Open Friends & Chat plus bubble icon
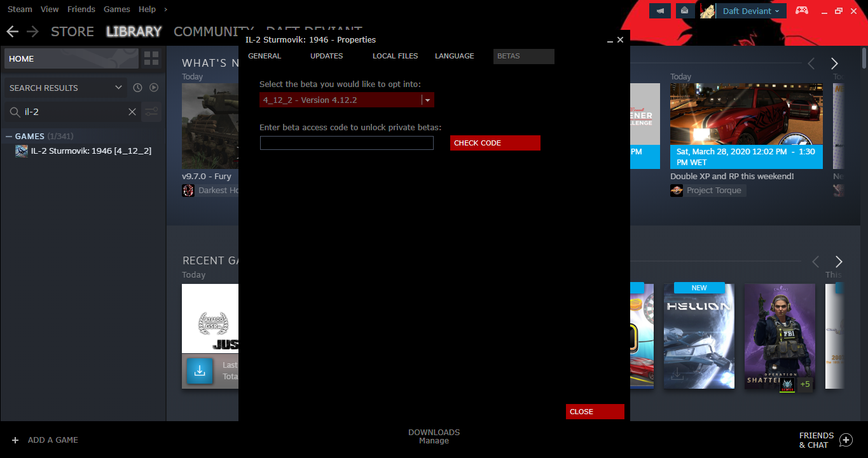The height and width of the screenshot is (458, 868). (x=846, y=440)
